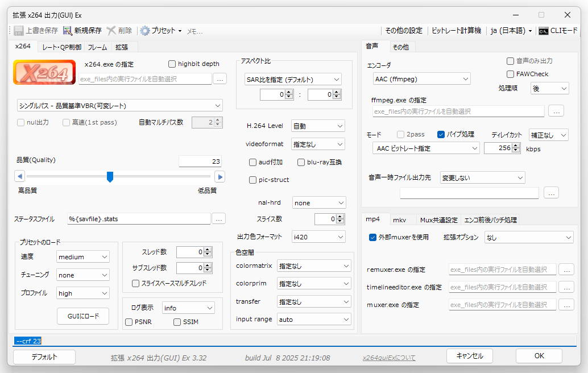The height and width of the screenshot is (373, 588).
Task: Open the mkv muxer tab
Action: coord(400,220)
